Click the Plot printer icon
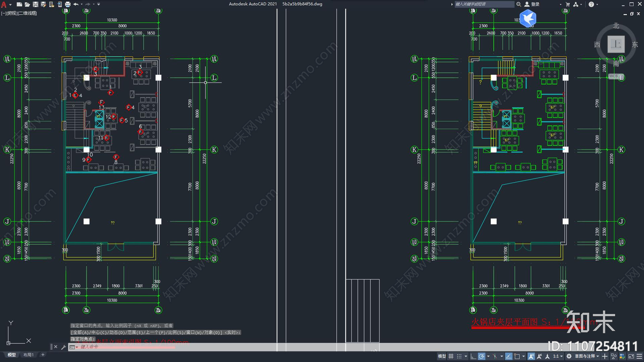644x362 pixels. 68,4
